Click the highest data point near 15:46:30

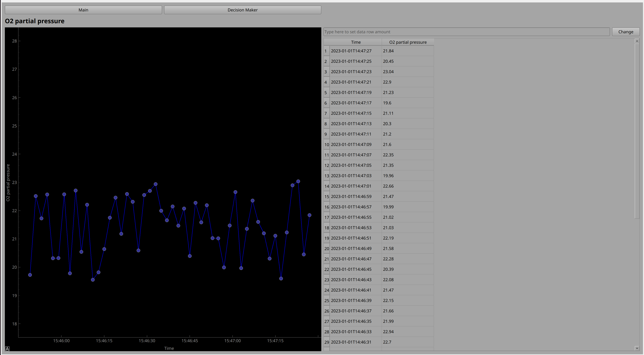pos(155,184)
